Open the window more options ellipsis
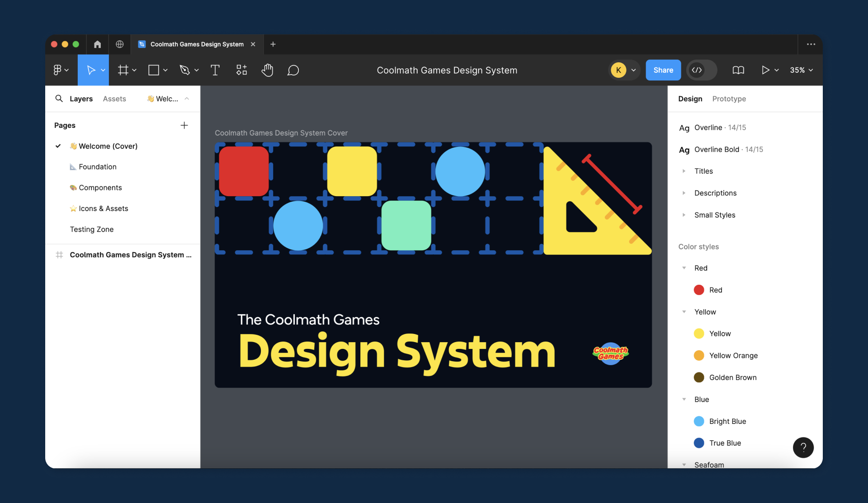This screenshot has height=503, width=868. click(x=811, y=44)
